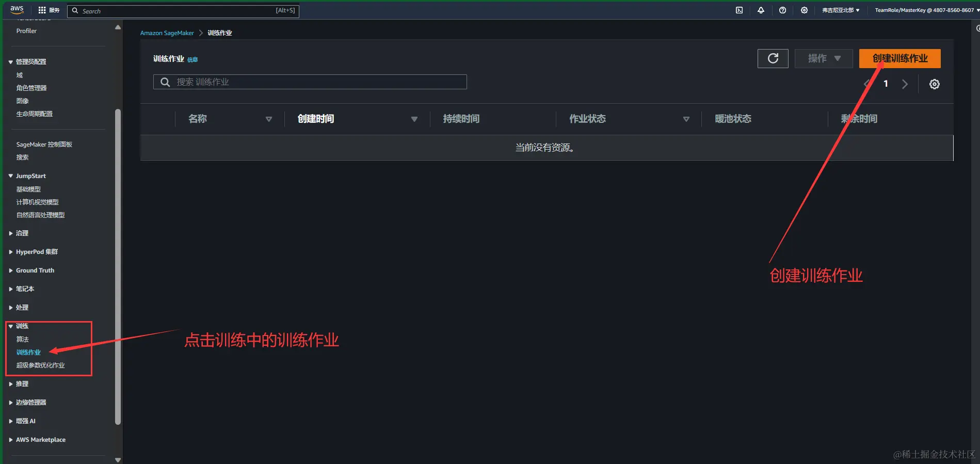Open SageMaker 控制面板
The image size is (980, 464).
(44, 145)
